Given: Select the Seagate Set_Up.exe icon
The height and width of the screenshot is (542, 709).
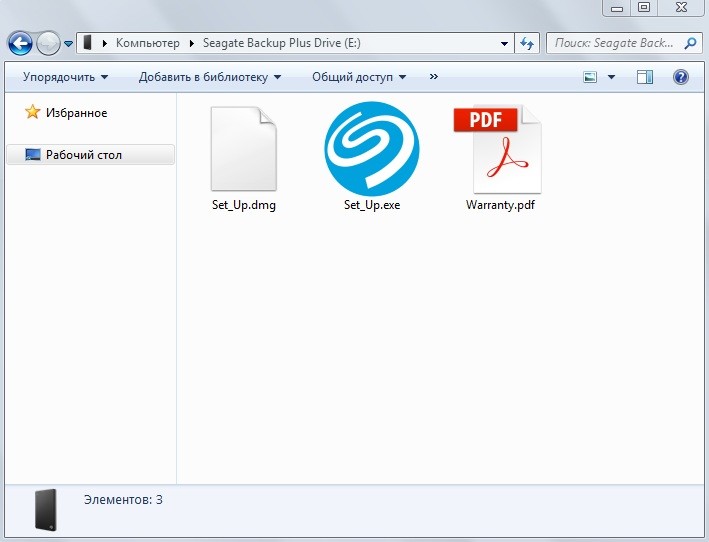Looking at the screenshot, I should 372,149.
